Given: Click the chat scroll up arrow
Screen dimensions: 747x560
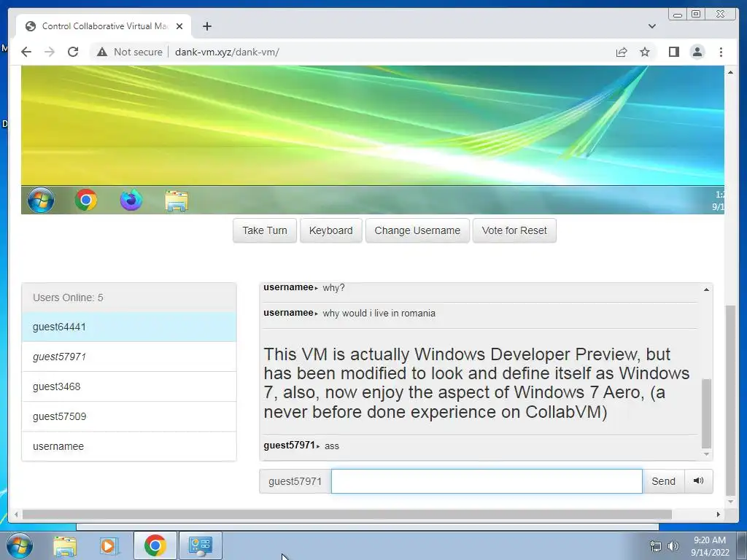Looking at the screenshot, I should pos(706,289).
